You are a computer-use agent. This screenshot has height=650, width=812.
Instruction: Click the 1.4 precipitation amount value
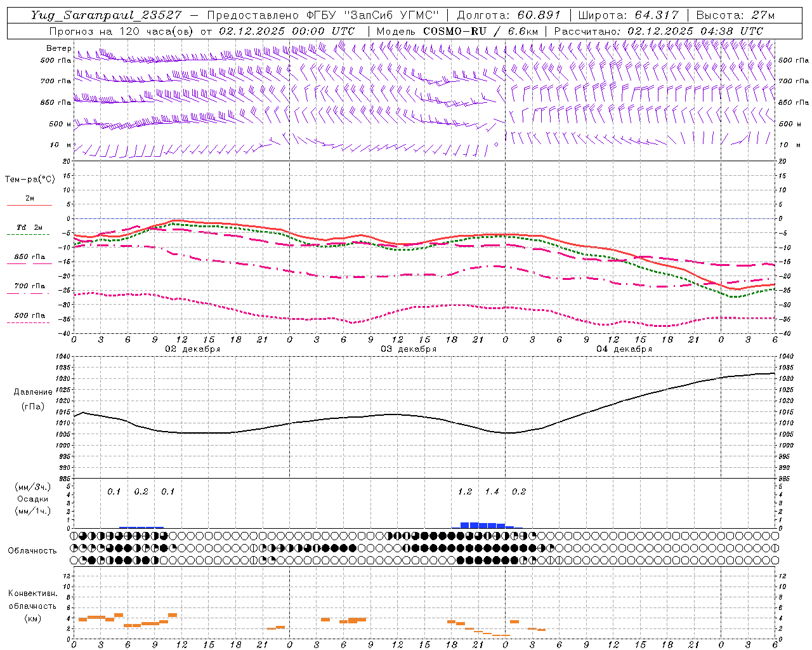tap(492, 491)
